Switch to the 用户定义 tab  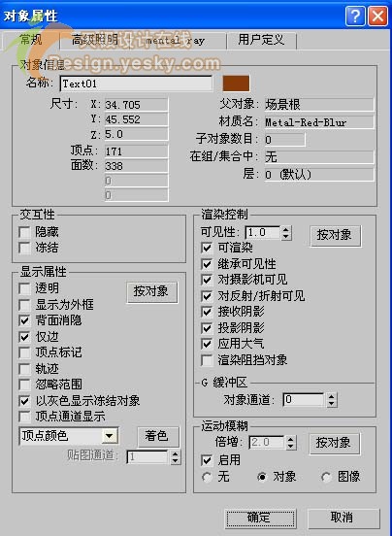point(261,40)
